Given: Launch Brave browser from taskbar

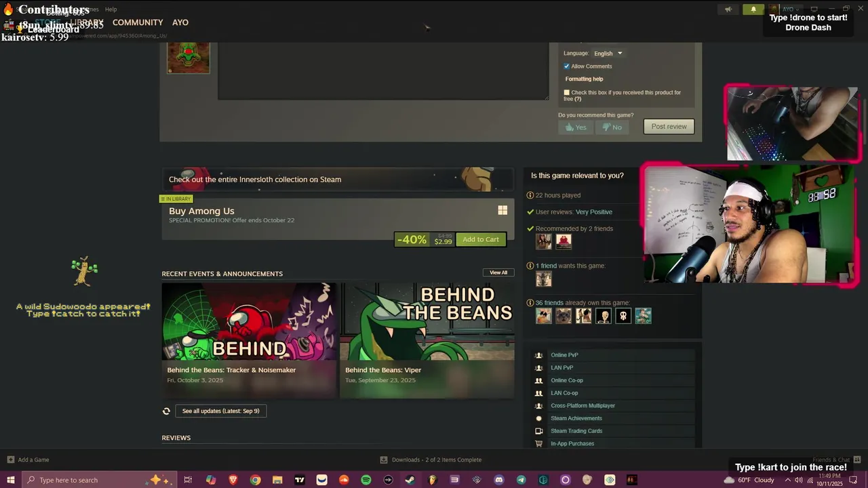Looking at the screenshot, I should point(233,480).
